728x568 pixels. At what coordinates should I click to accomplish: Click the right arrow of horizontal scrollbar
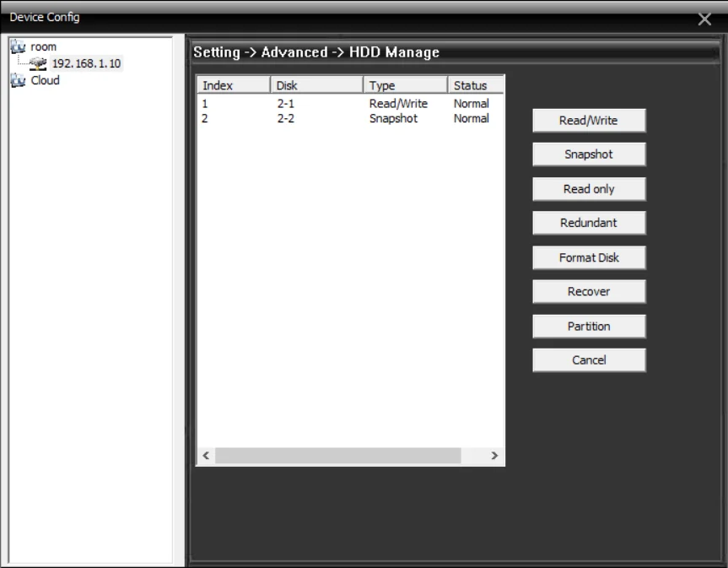pos(494,456)
